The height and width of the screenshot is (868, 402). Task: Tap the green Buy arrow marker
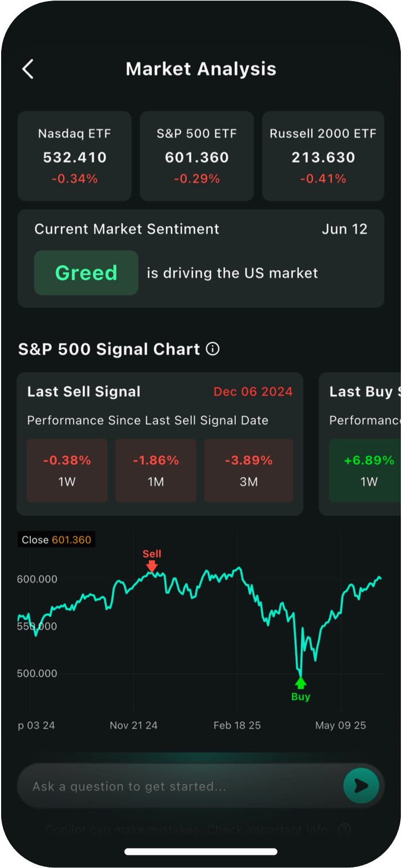(x=300, y=683)
